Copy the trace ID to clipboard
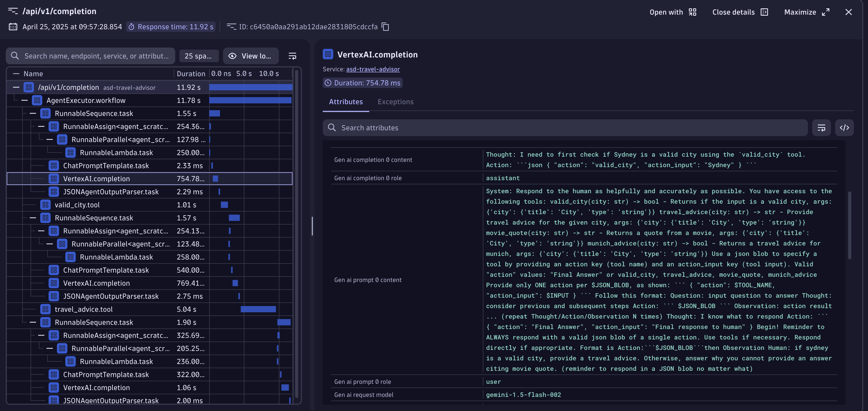868x411 pixels. (x=385, y=27)
